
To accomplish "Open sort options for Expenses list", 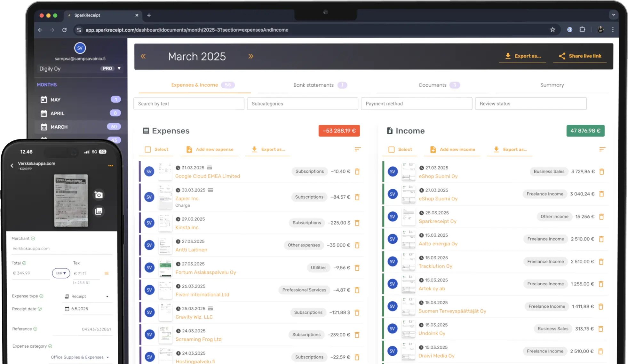I will [x=358, y=149].
